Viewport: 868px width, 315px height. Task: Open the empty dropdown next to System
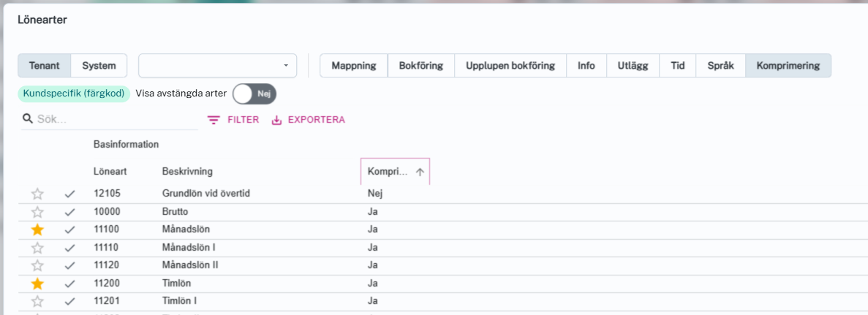pyautogui.click(x=217, y=66)
